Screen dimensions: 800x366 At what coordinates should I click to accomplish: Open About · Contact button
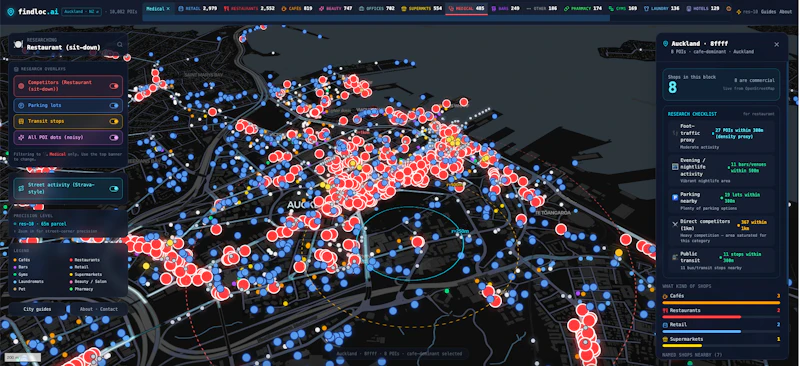[99, 309]
